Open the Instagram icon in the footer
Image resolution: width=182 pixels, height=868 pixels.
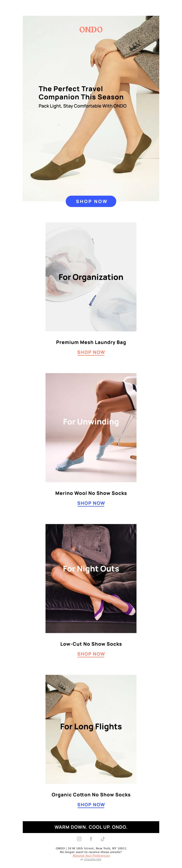[79, 839]
